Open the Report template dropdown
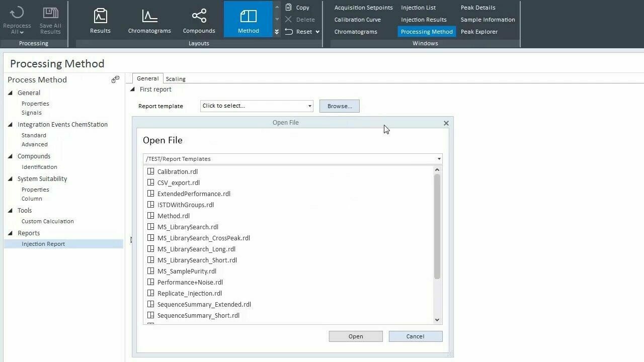644x362 pixels. pos(309,106)
